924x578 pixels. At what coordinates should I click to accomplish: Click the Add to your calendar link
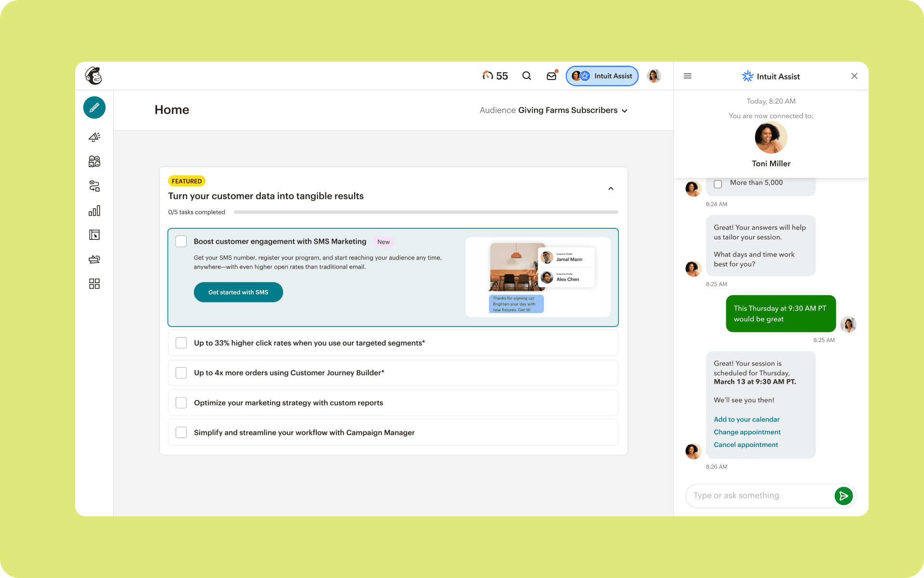[x=746, y=420]
